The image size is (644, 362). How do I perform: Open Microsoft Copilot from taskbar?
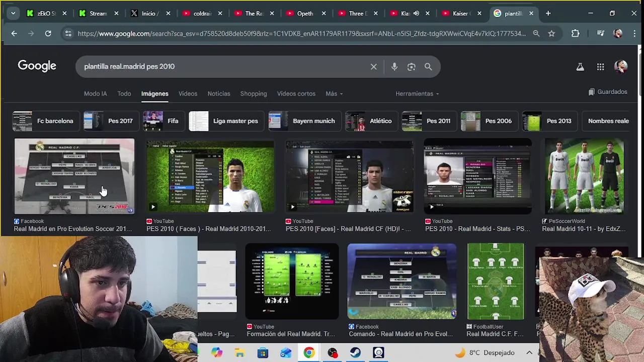[216, 352]
